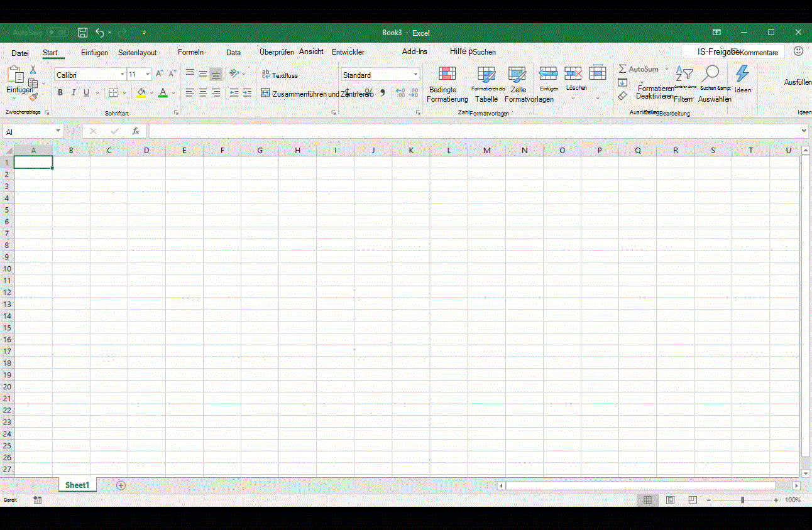812x530 pixels.
Task: Toggle Underline formatting
Action: tap(86, 93)
